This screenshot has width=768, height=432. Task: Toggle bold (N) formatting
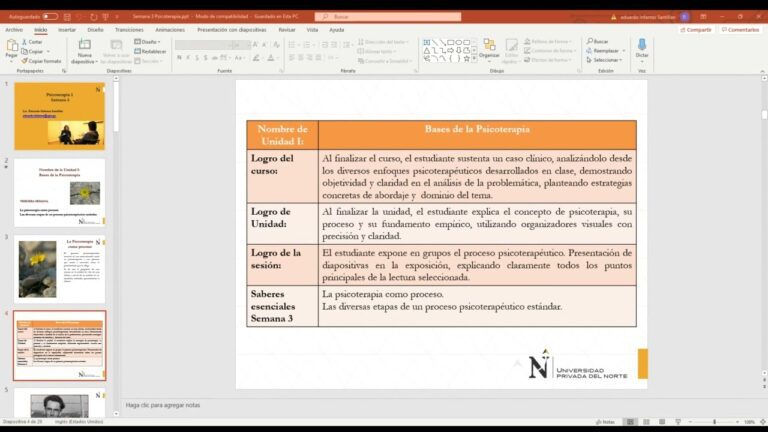pos(179,58)
